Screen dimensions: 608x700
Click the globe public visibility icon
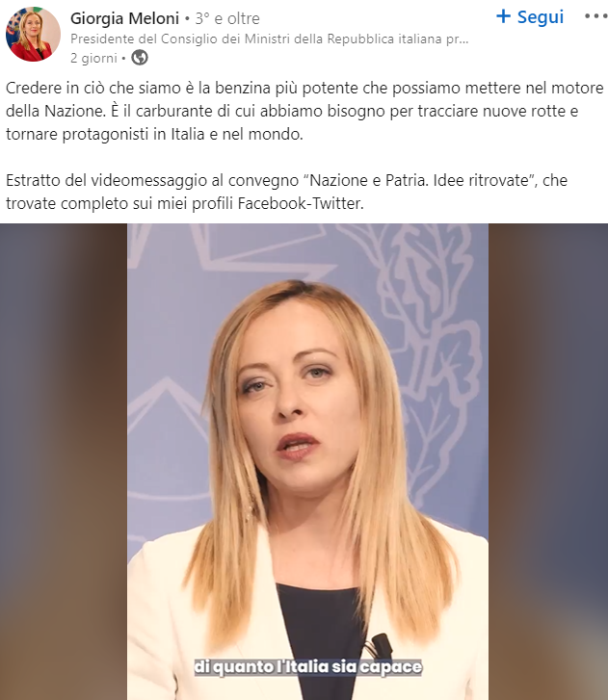[x=140, y=58]
